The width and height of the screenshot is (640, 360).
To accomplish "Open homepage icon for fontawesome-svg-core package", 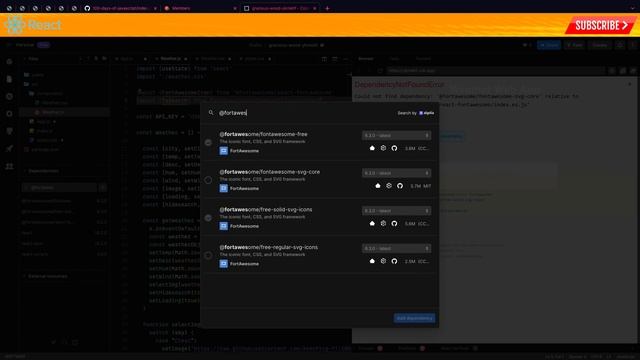I will click(378, 186).
